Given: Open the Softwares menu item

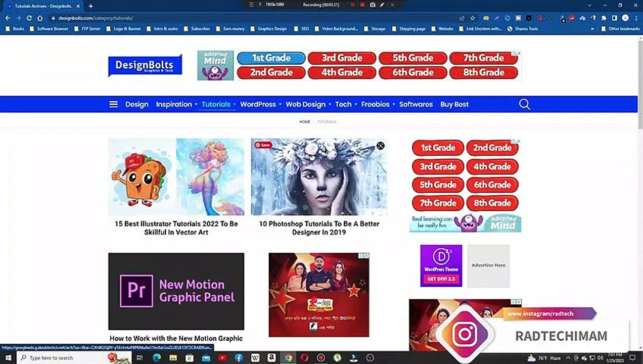Looking at the screenshot, I should click(416, 104).
